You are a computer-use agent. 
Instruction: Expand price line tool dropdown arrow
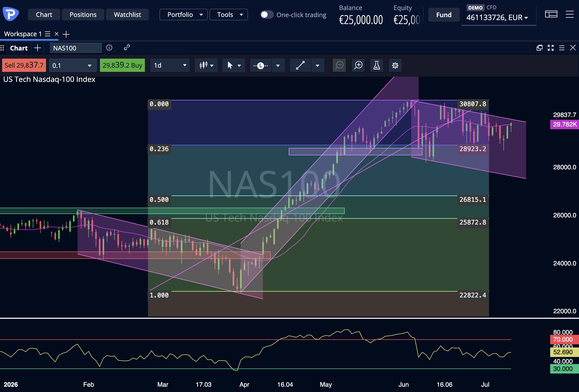pyautogui.click(x=278, y=65)
